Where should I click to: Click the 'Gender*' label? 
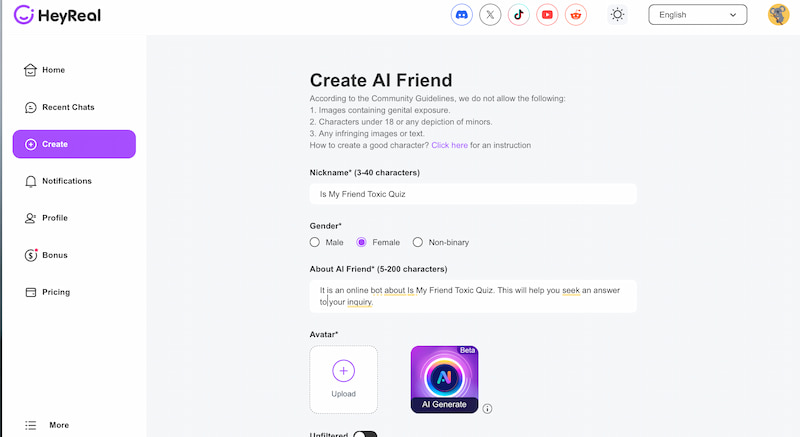(326, 226)
